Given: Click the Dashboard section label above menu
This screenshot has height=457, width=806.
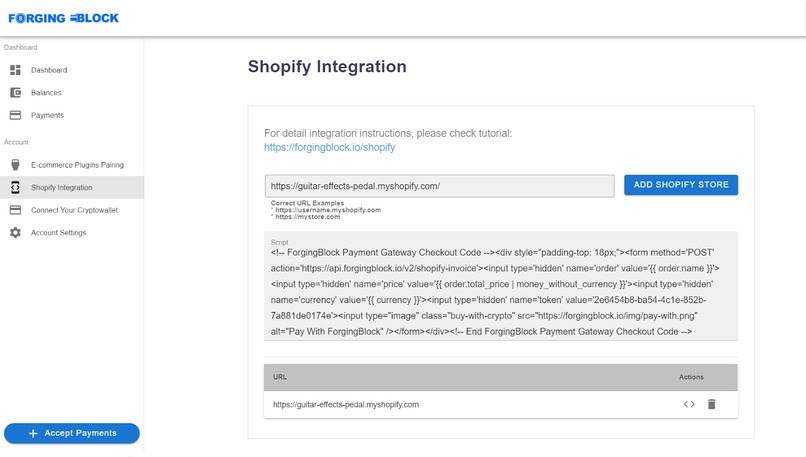Looking at the screenshot, I should coord(21,47).
